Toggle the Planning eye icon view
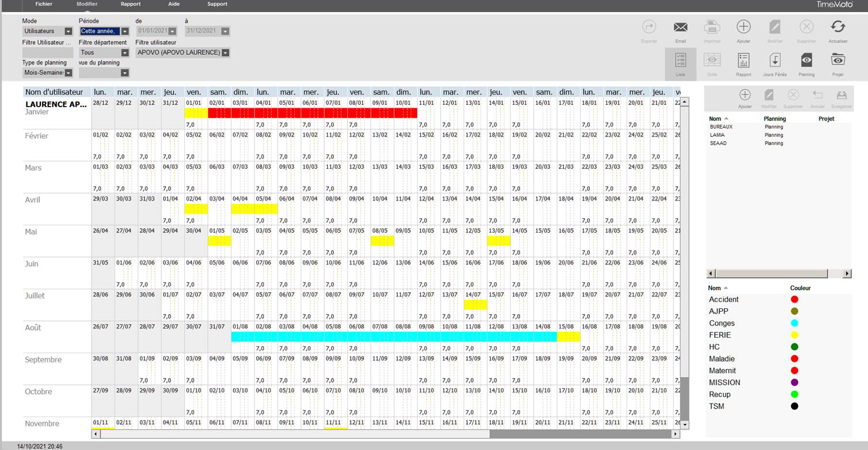This screenshot has height=450, width=868. (806, 60)
